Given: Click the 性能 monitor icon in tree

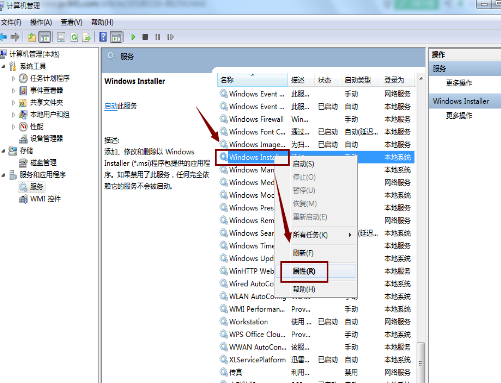Looking at the screenshot, I should (23, 126).
